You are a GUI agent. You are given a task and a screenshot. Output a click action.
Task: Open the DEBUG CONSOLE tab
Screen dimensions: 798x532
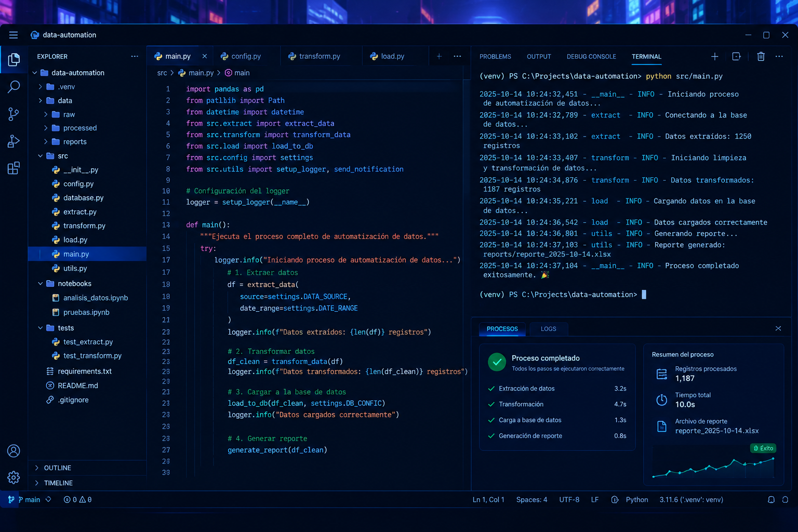(591, 57)
